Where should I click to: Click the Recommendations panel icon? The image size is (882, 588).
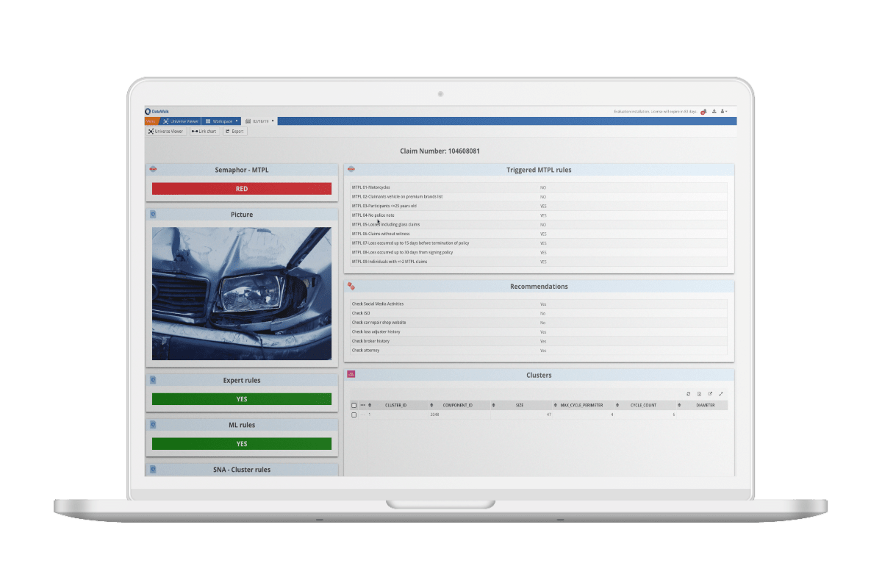(351, 286)
